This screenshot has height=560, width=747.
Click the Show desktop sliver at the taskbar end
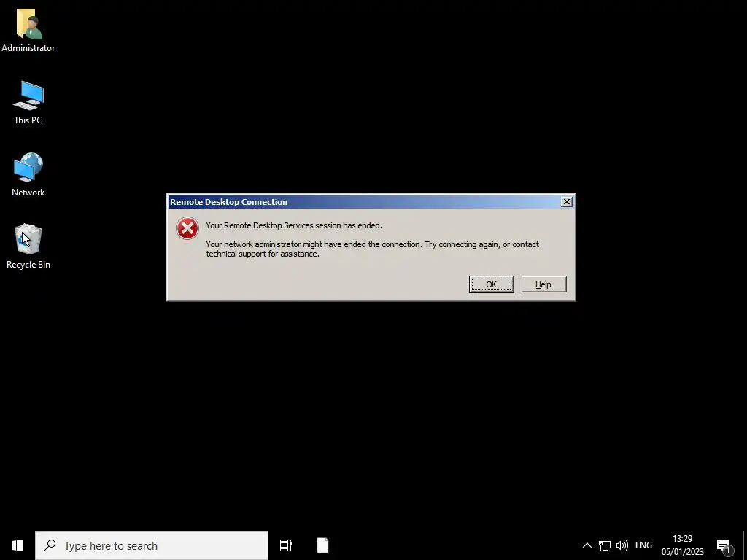click(745, 545)
